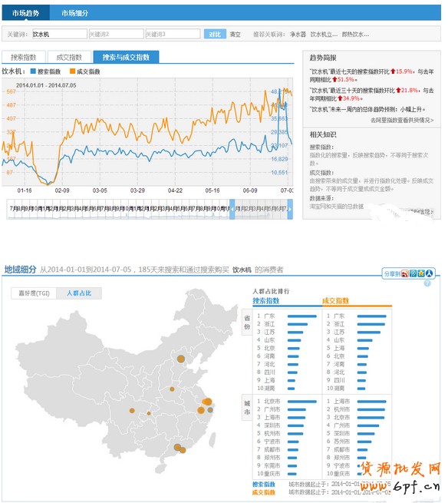Switch to 市场细分 tab
The height and width of the screenshot is (503, 448).
click(74, 13)
